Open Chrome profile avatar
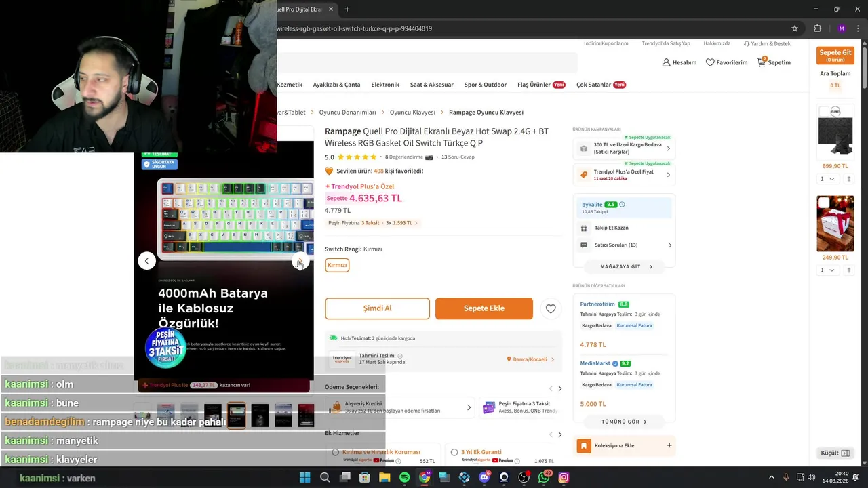The height and width of the screenshot is (488, 868). [x=842, y=28]
